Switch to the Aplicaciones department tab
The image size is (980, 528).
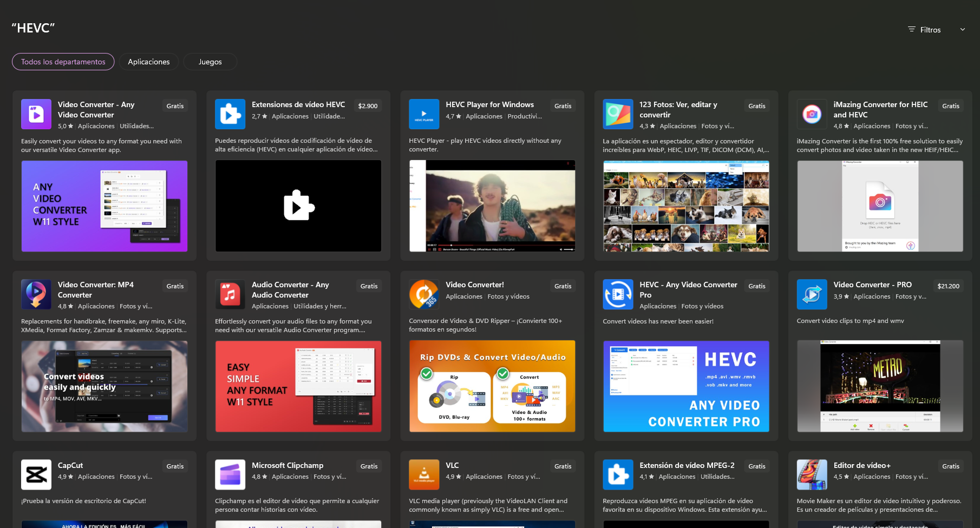pyautogui.click(x=149, y=62)
